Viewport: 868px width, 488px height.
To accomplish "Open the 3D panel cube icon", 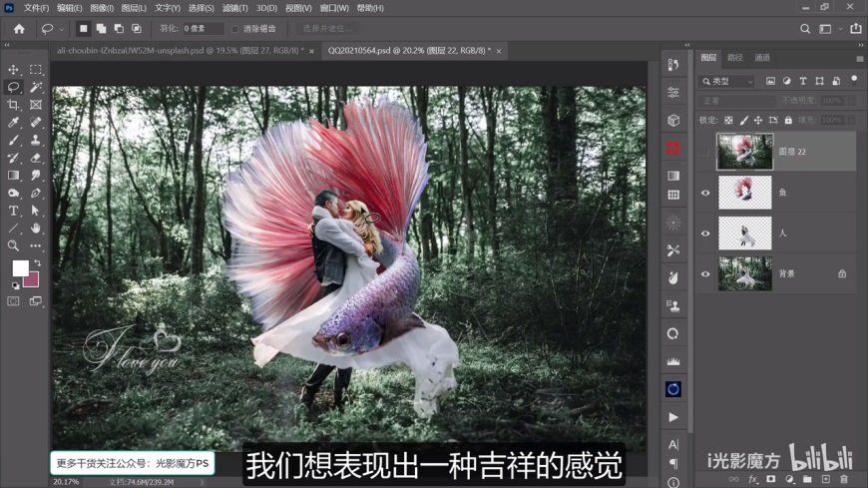I will [x=673, y=120].
